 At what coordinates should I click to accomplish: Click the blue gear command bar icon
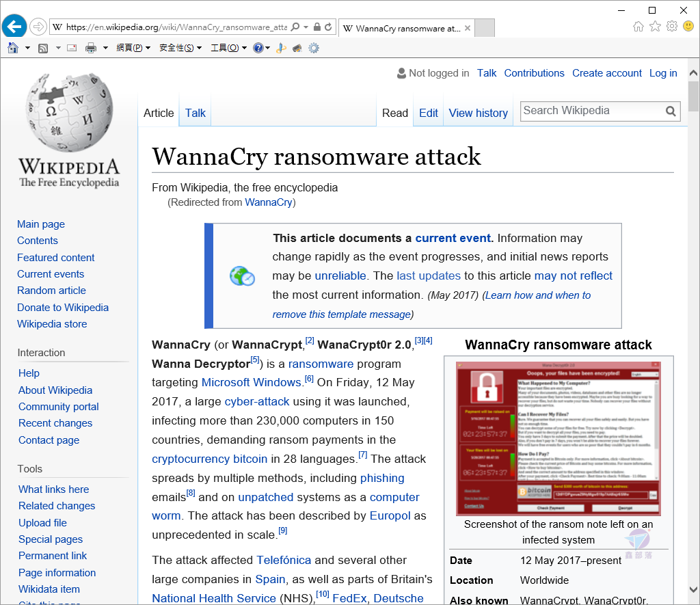(314, 48)
